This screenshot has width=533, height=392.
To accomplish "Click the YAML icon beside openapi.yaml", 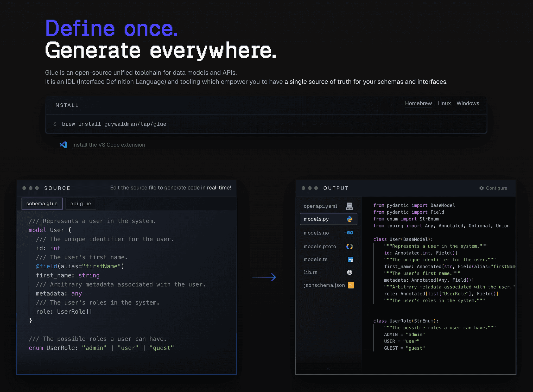I will [350, 206].
